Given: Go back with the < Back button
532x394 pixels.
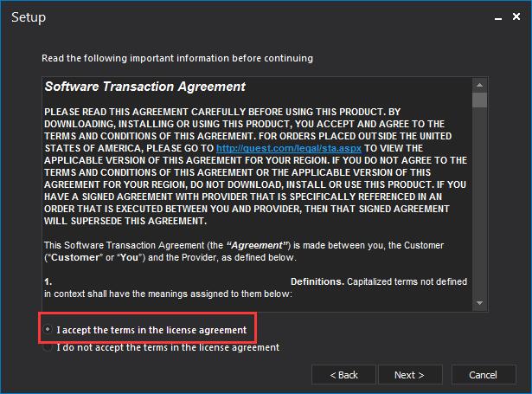Looking at the screenshot, I should tap(343, 375).
